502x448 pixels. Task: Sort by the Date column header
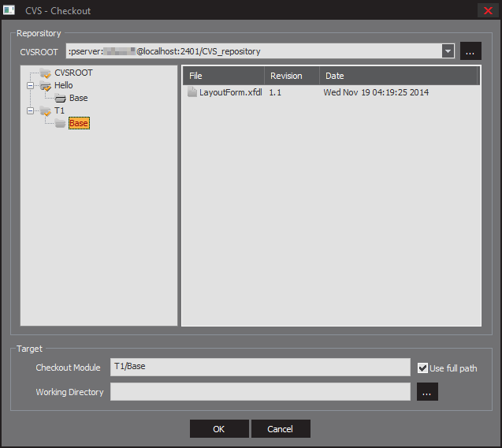399,76
